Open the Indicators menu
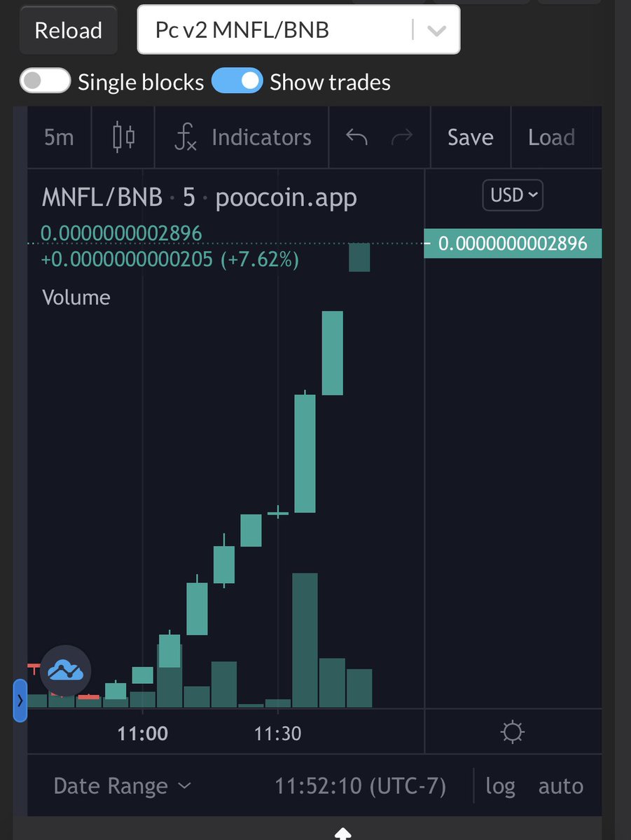 (x=242, y=137)
